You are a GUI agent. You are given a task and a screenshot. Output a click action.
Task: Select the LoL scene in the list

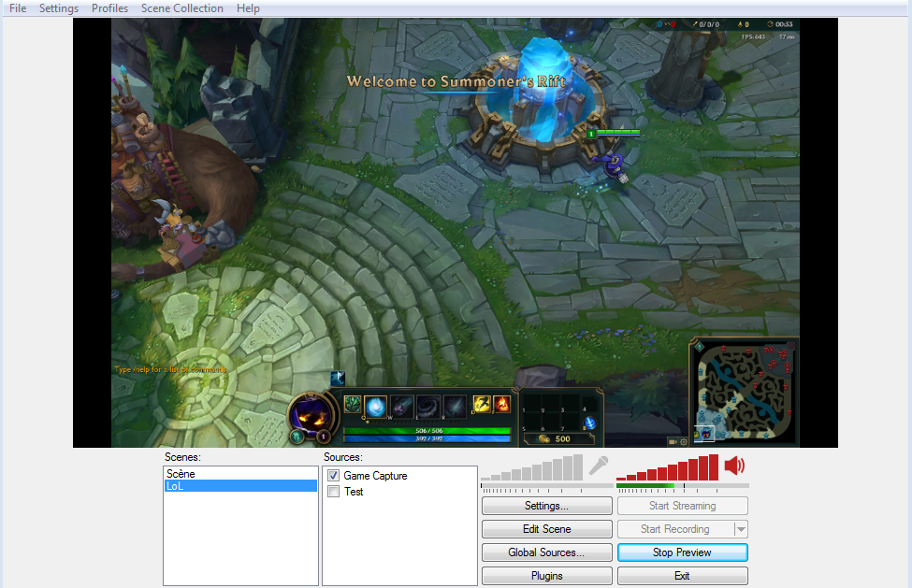240,486
